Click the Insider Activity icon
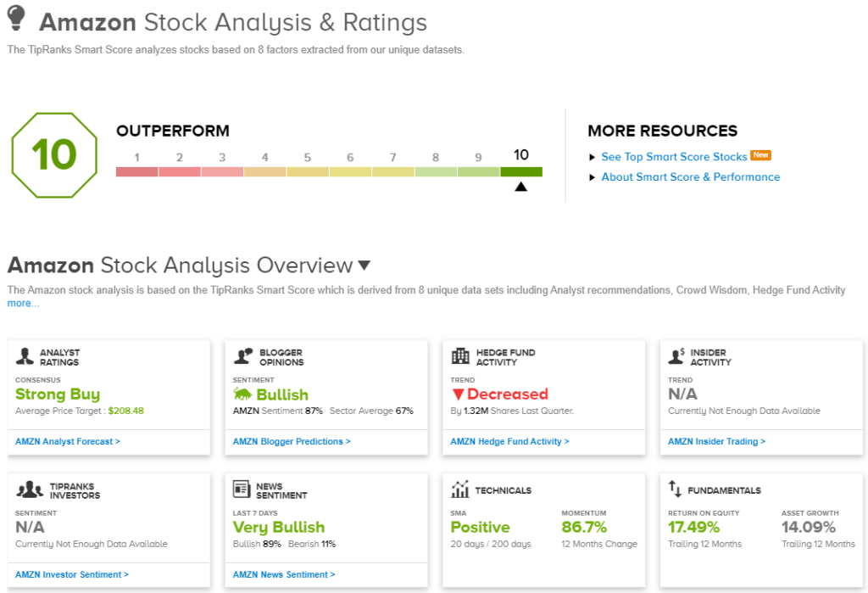 point(677,356)
